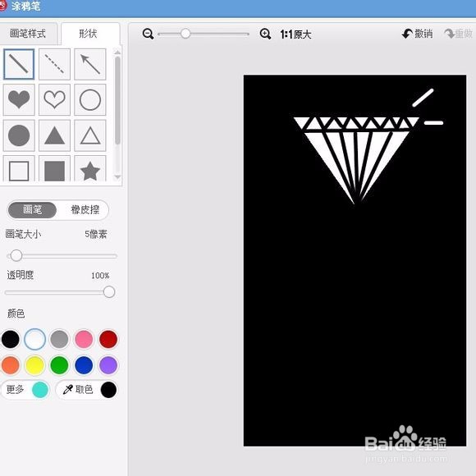The width and height of the screenshot is (476, 476).
Task: Switch to the 橡皮擦 eraser mode
Action: click(x=85, y=210)
